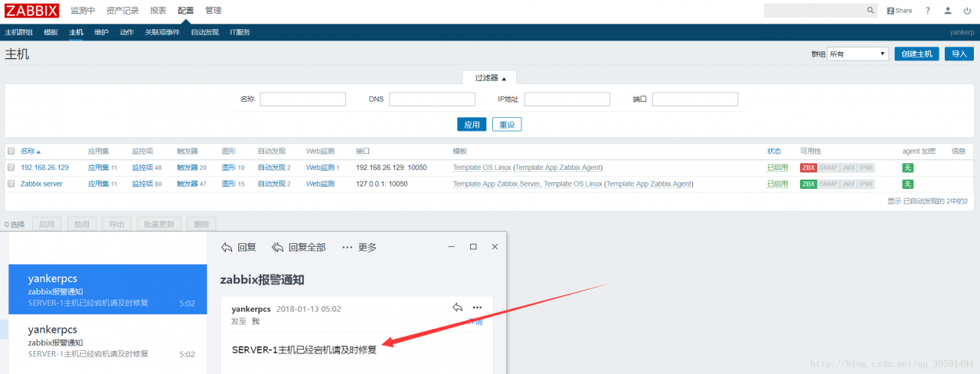This screenshot has width=980, height=374.
Task: Open 更多 (more) menu in the mail window
Action: click(x=359, y=247)
